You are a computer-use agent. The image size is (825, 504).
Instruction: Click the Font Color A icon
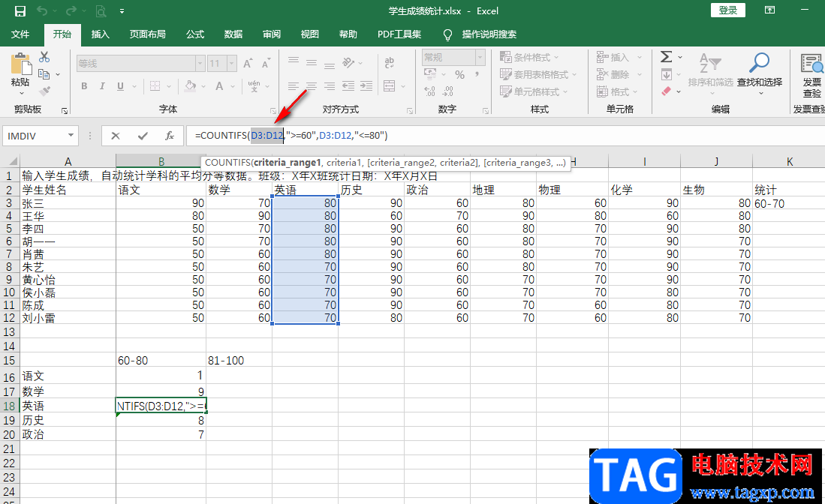click(219, 86)
